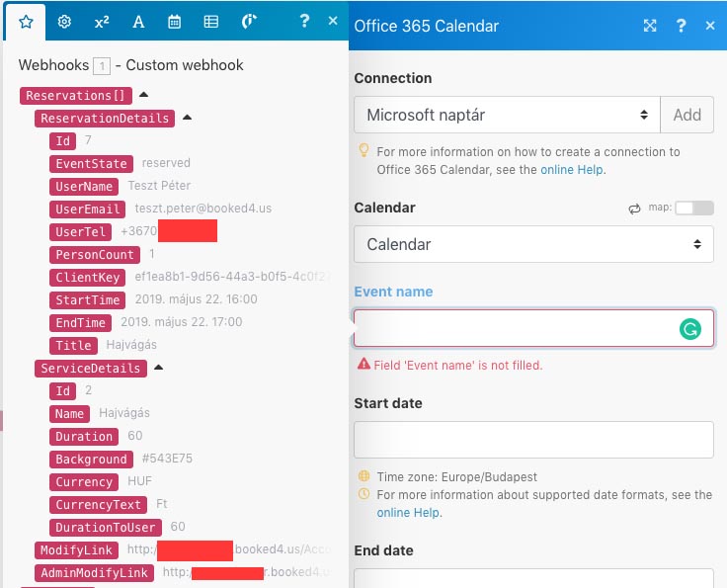727x588 pixels.
Task: Open the math functions x² tab
Action: 102,22
